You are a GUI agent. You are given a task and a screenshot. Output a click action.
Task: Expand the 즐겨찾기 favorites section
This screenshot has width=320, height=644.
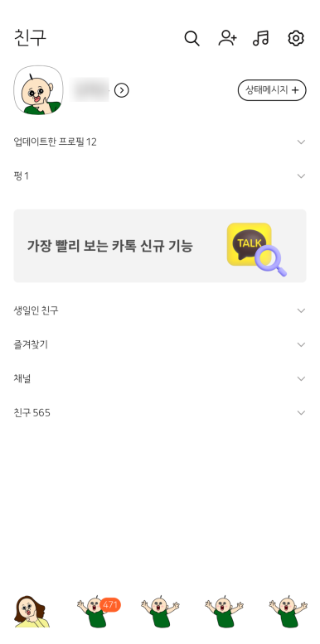pos(160,344)
